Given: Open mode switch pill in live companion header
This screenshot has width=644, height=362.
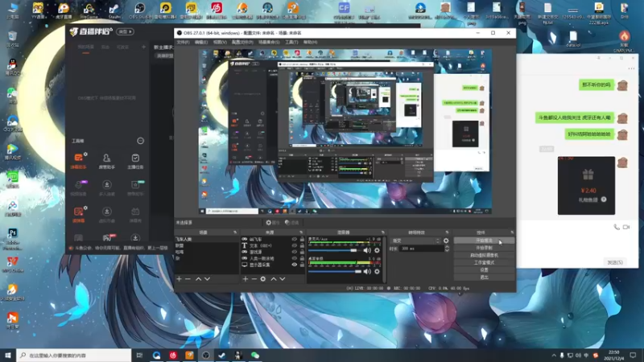Looking at the screenshot, I should pyautogui.click(x=125, y=31).
